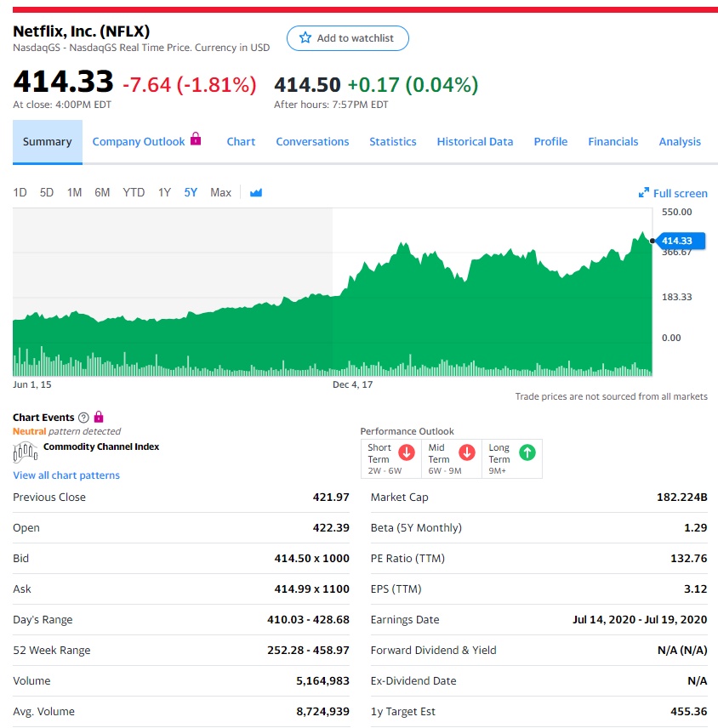Open the Financials tab

[x=613, y=142]
